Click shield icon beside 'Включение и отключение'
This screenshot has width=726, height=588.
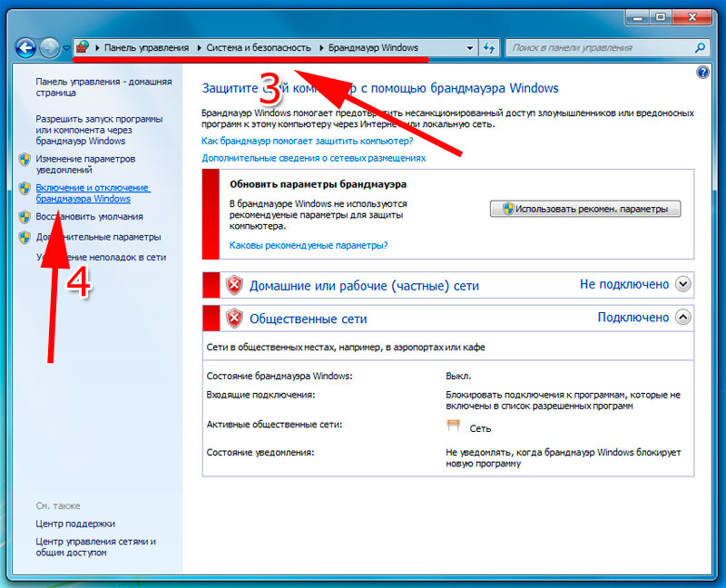[x=25, y=188]
